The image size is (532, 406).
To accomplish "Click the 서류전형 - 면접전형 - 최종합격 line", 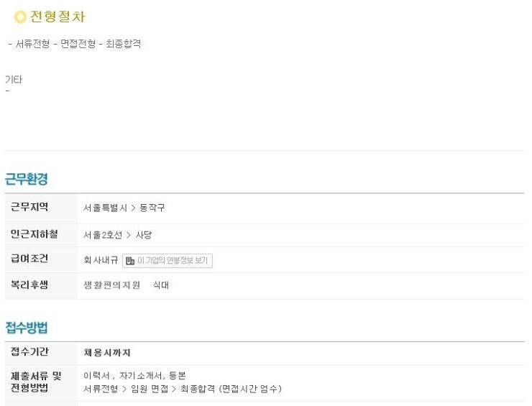I will 74,44.
